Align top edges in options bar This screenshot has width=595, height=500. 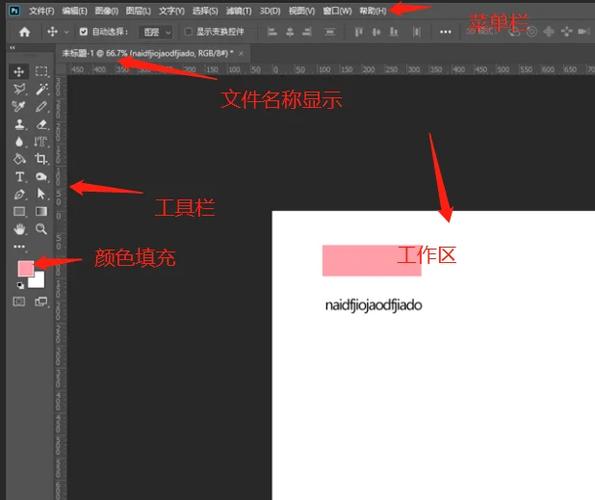[x=358, y=32]
